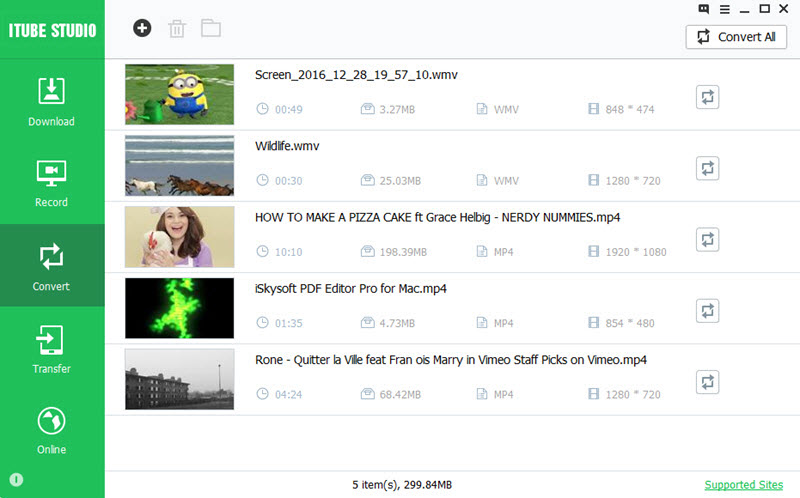Viewport: 800px width, 498px height.
Task: Close the iTube Studio window
Action: (x=784, y=9)
